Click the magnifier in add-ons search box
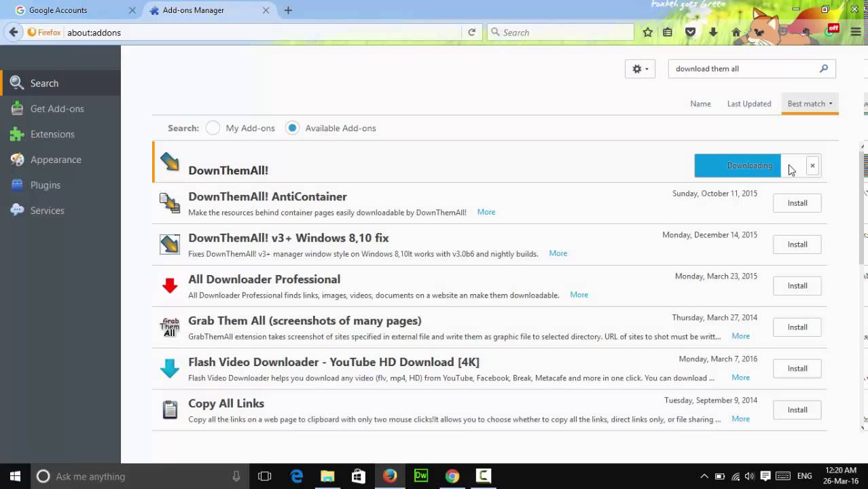868x489 pixels. pos(824,69)
